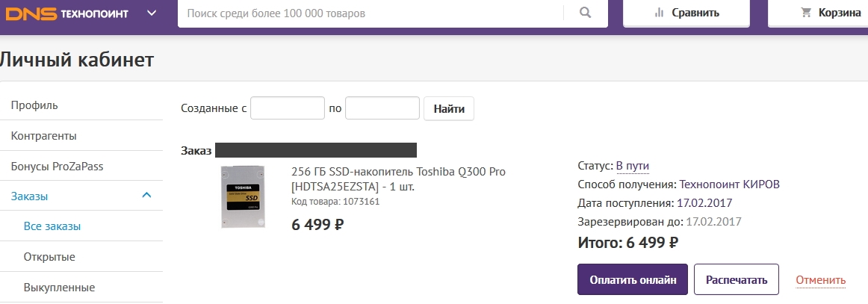Click the bar chart icon in Сравнить

tap(659, 13)
